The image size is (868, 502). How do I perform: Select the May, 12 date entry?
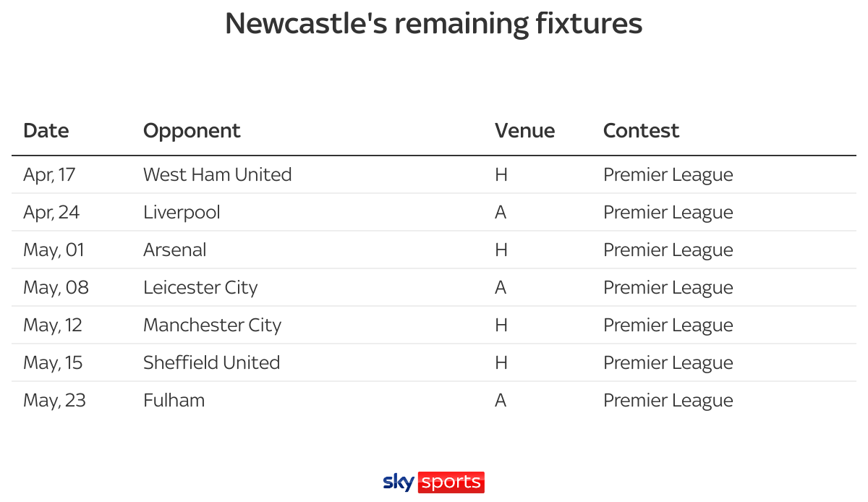(53, 325)
